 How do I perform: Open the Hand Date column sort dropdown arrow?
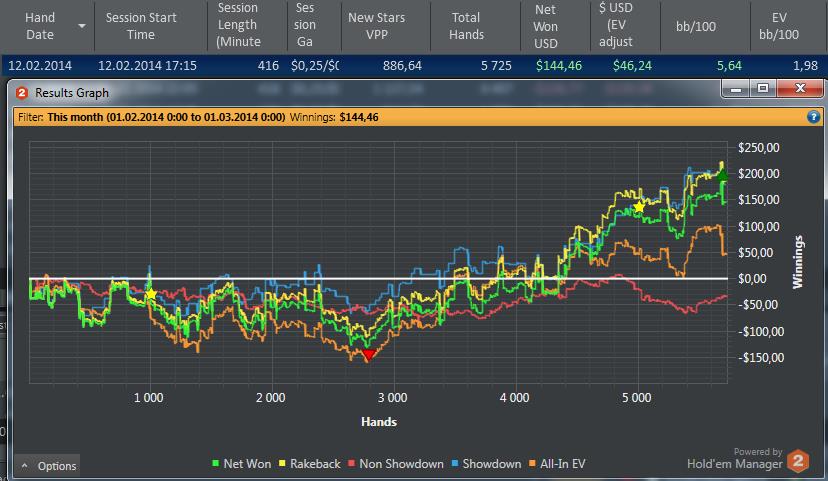[x=82, y=26]
